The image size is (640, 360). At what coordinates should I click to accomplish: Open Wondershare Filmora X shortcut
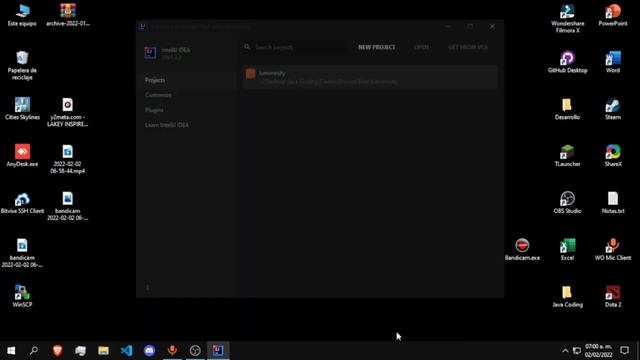pyautogui.click(x=567, y=18)
